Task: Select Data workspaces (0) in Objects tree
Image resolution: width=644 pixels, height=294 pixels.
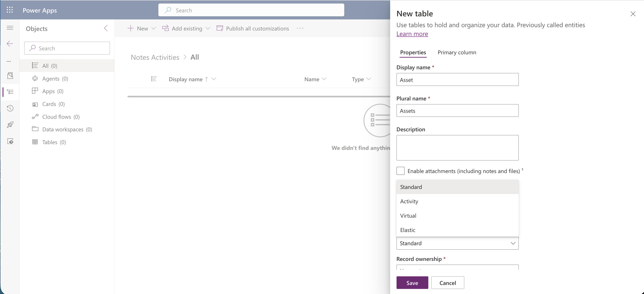Action: 67,129
